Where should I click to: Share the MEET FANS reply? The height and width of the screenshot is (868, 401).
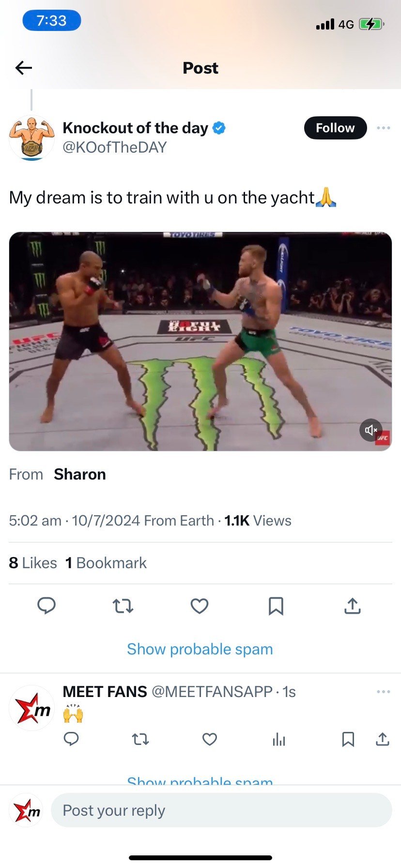click(383, 739)
